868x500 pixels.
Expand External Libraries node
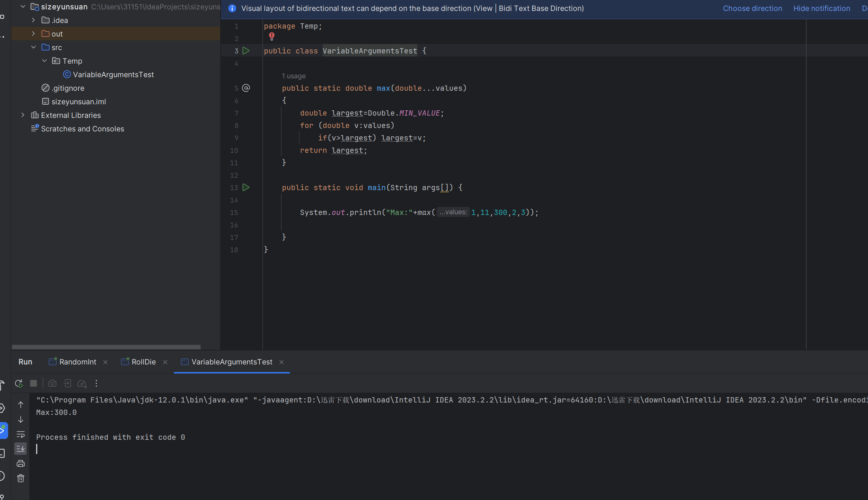(23, 115)
